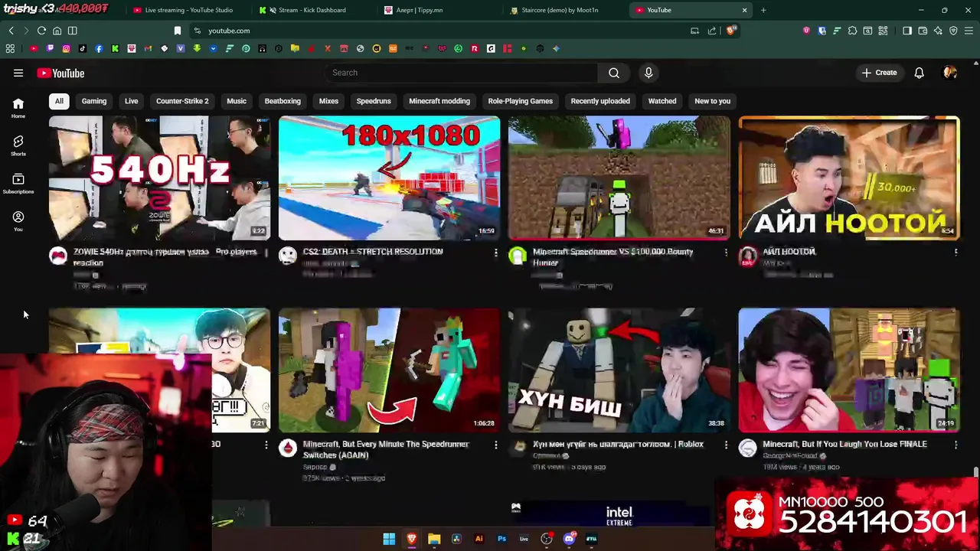980x551 pixels.
Task: Open Adobe Illustrator from taskbar
Action: click(x=479, y=539)
